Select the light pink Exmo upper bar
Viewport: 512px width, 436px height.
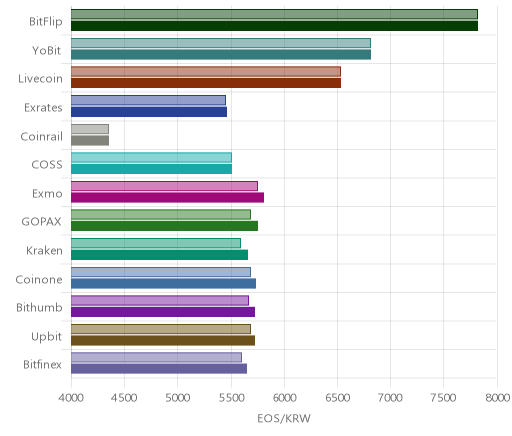click(164, 186)
